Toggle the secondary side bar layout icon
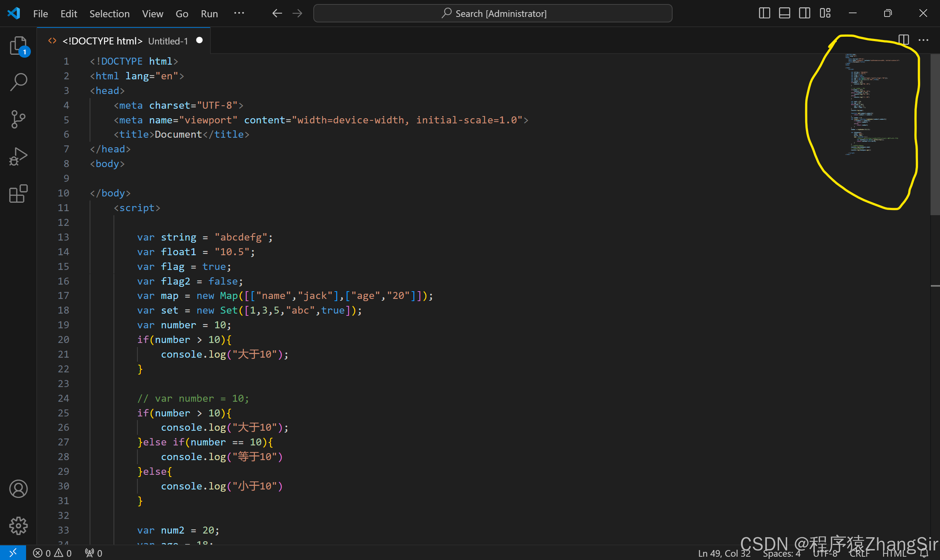The image size is (940, 560). click(804, 13)
